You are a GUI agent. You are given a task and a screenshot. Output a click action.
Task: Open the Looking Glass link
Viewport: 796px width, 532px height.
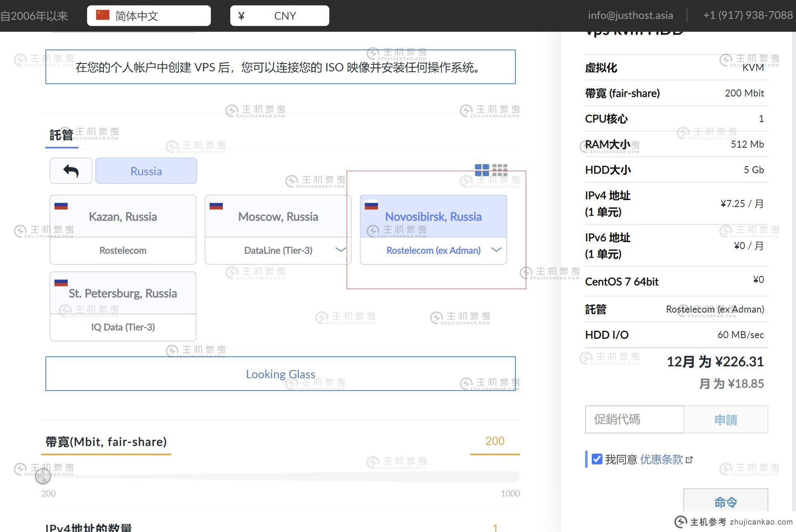pos(281,374)
